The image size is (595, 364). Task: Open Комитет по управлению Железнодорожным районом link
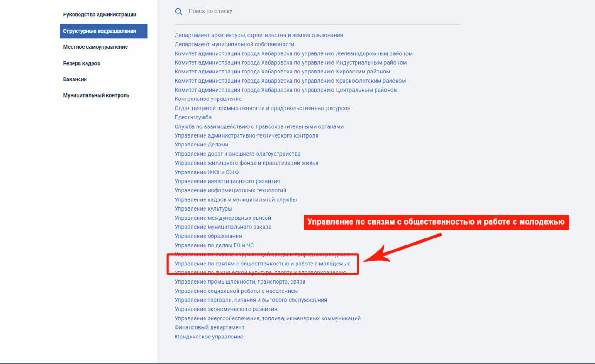click(x=294, y=53)
